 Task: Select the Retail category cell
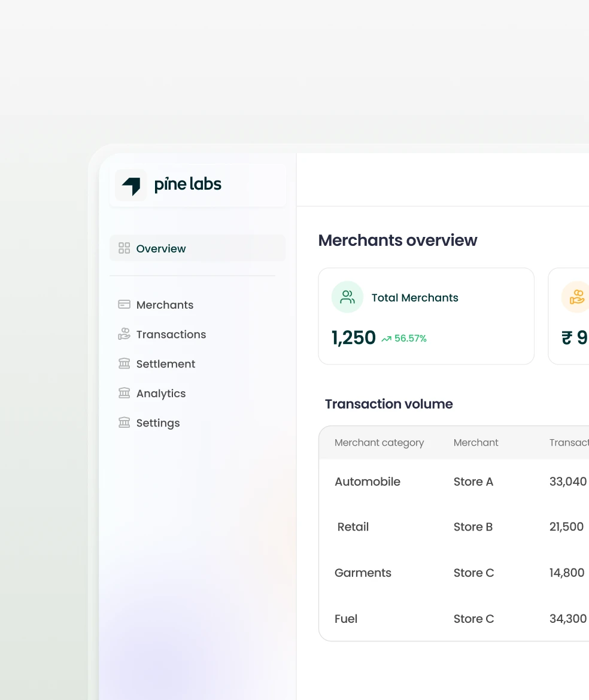(x=353, y=526)
